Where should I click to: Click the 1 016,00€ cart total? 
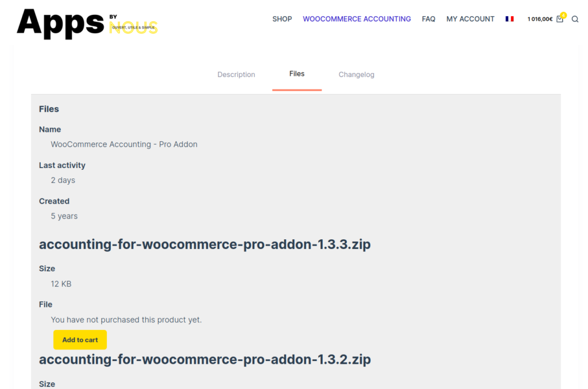click(540, 20)
